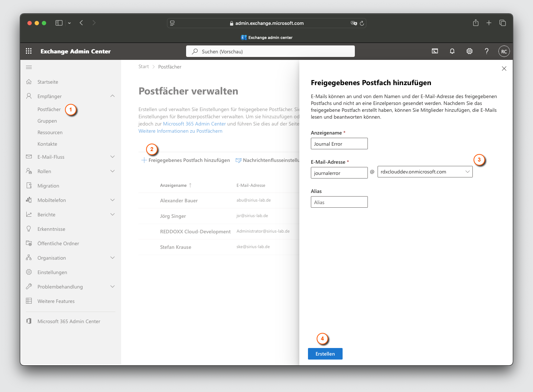Click the Anzeigename input field
The image size is (533, 392).
339,144
